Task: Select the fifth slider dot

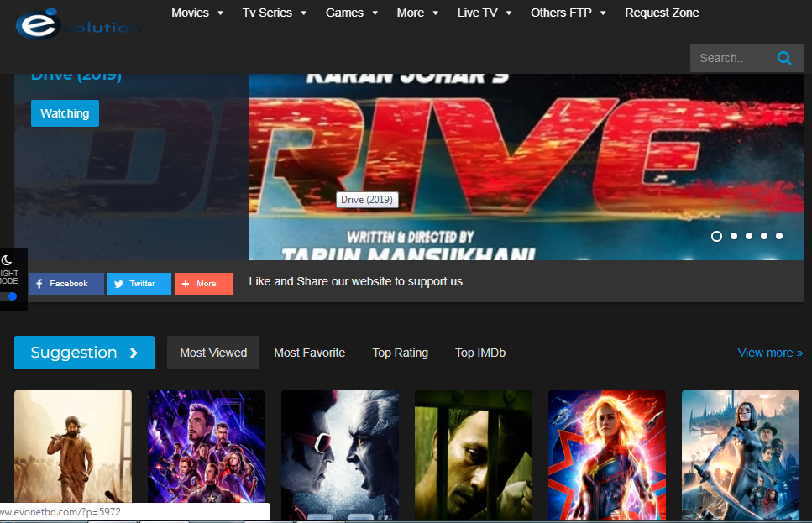Action: coord(779,236)
